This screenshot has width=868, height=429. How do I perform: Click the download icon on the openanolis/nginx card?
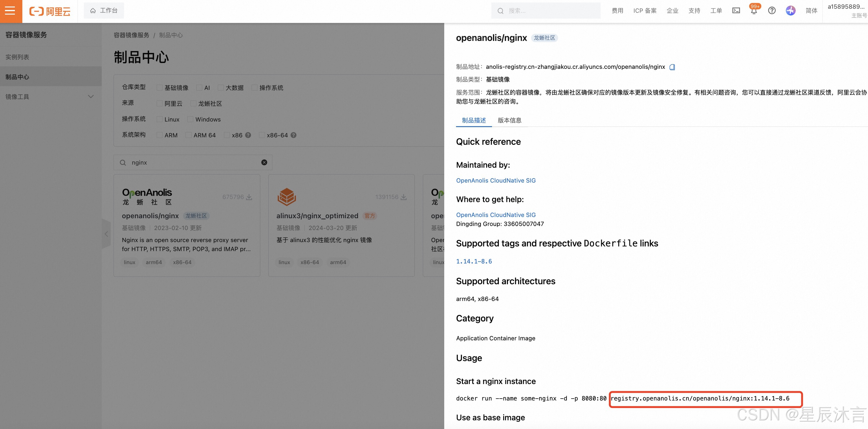249,197
